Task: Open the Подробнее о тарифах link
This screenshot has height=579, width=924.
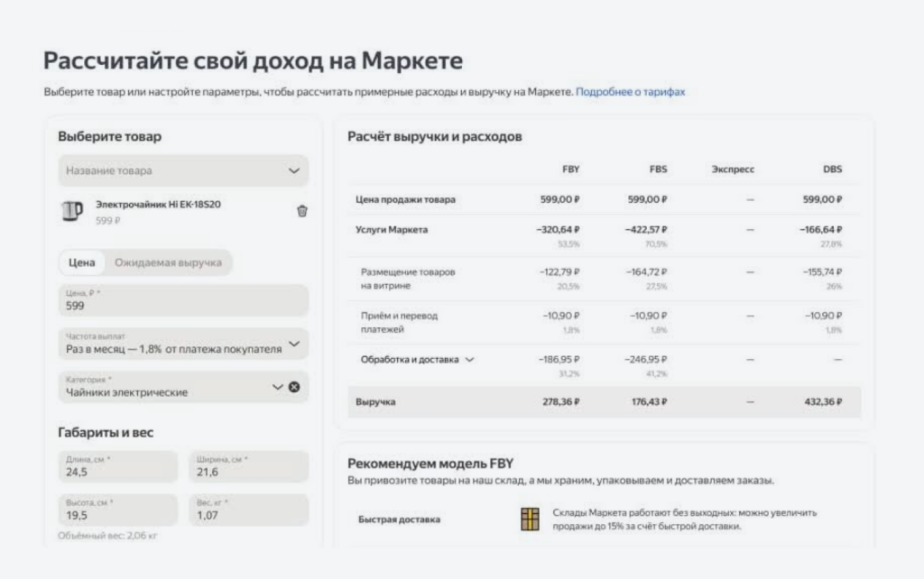Action: pyautogui.click(x=633, y=91)
